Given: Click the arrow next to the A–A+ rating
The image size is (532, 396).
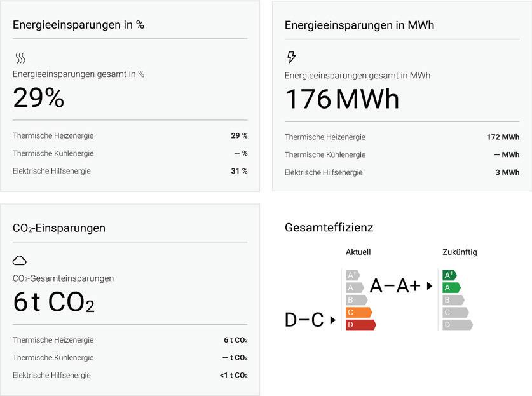Looking at the screenshot, I should click(430, 286).
